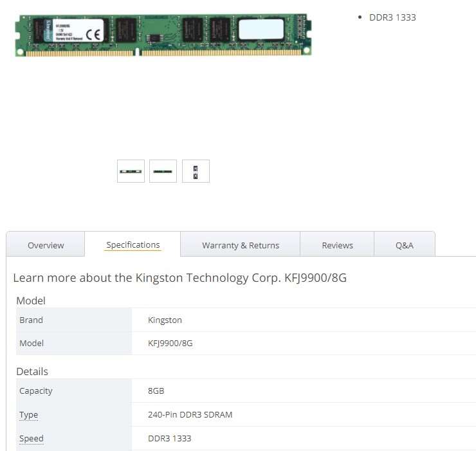Select the Specifications tab
This screenshot has width=476, height=451.
point(133,244)
